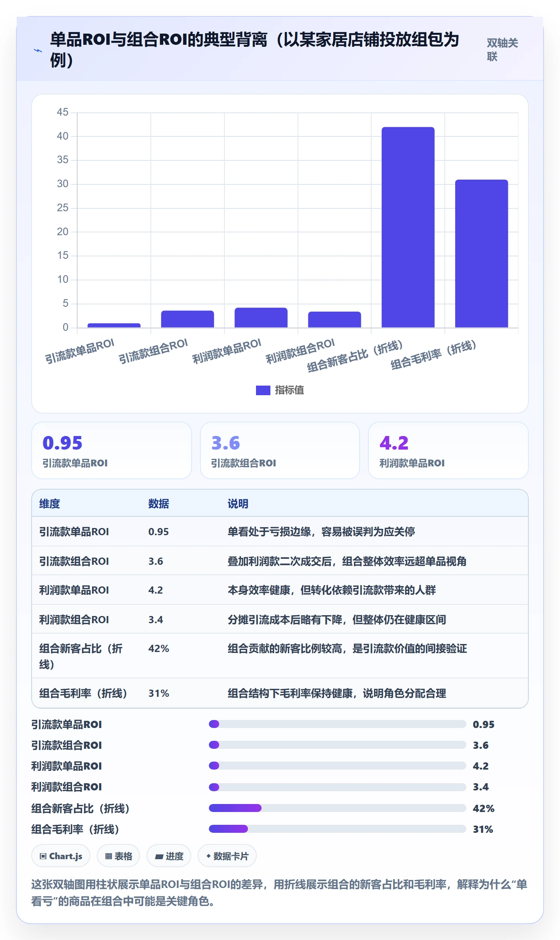Click the 维度 column header
This screenshot has height=940, width=560.
click(x=50, y=504)
